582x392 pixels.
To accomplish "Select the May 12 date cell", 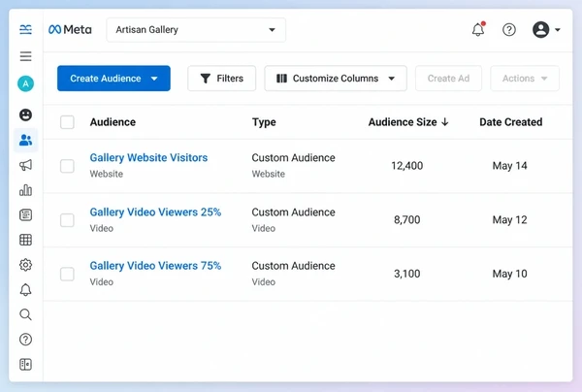I will pos(509,219).
